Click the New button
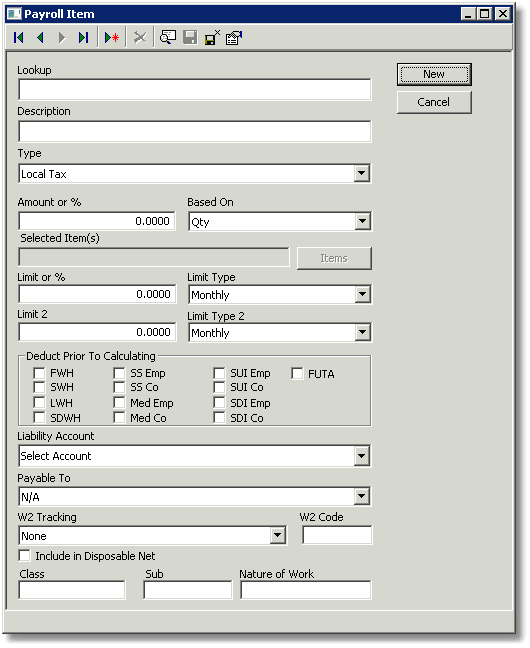The width and height of the screenshot is (530, 648). tap(434, 74)
